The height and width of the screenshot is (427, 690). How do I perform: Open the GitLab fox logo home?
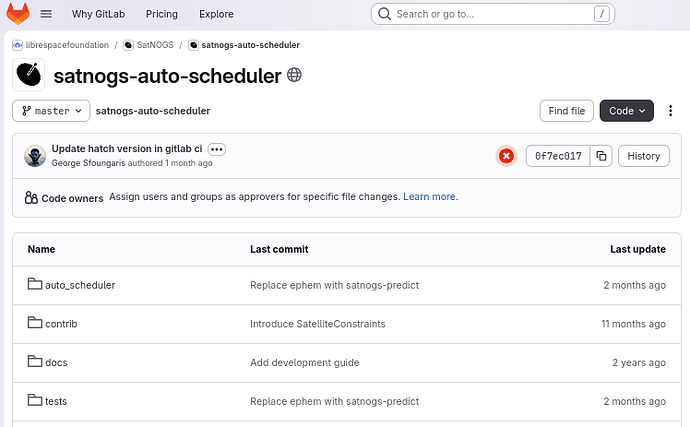18,14
